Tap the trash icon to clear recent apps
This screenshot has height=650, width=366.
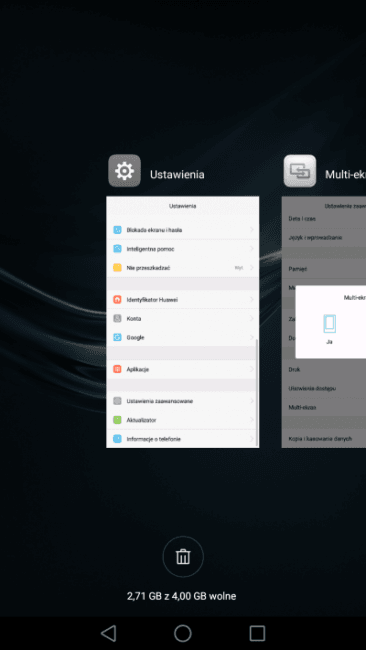183,557
